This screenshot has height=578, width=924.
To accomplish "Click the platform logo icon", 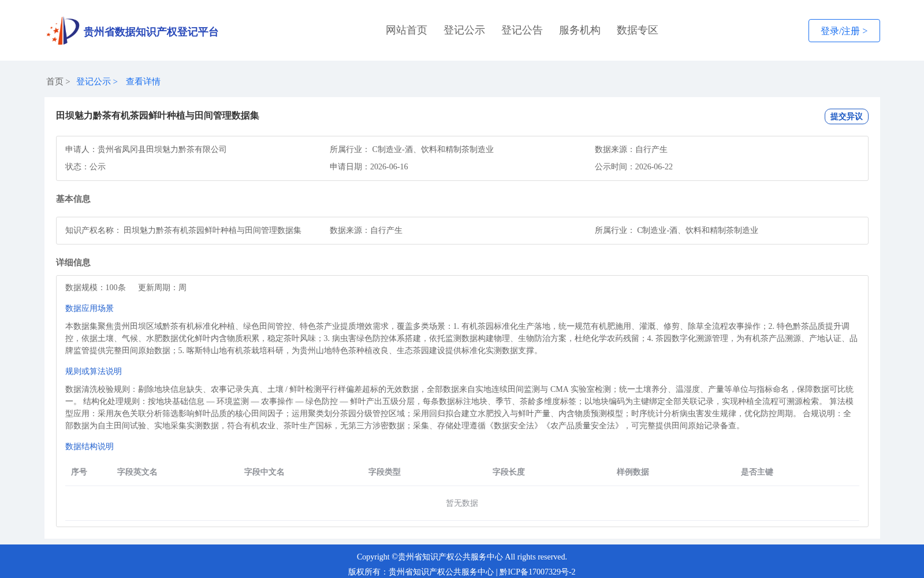I will [63, 31].
